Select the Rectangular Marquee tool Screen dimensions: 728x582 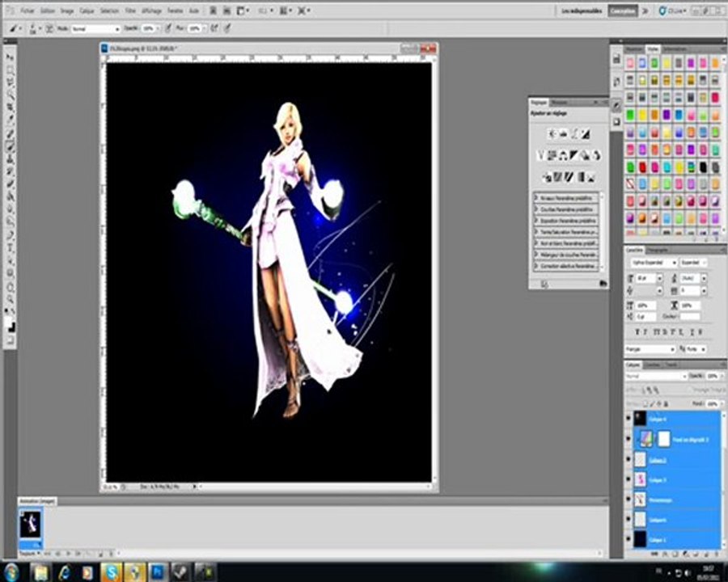coord(10,70)
